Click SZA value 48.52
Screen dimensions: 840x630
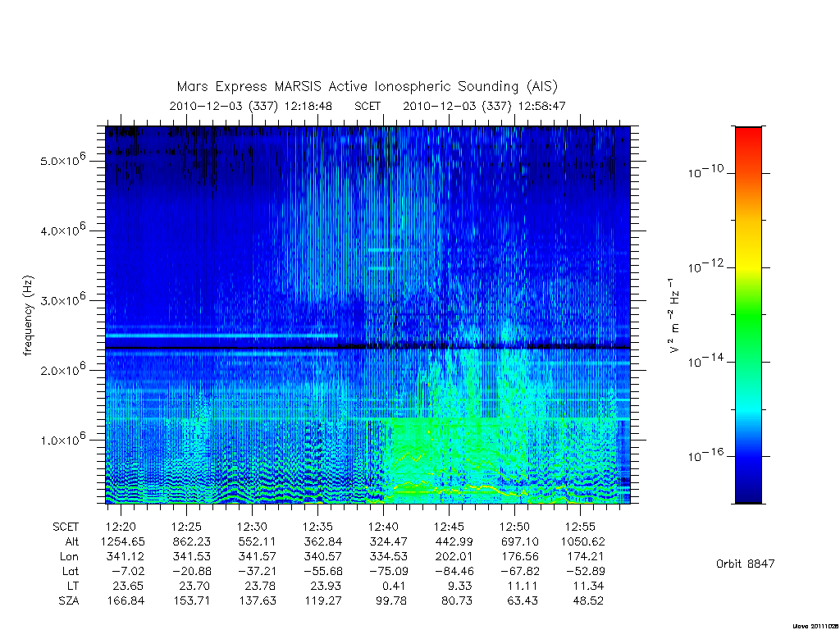click(x=588, y=600)
